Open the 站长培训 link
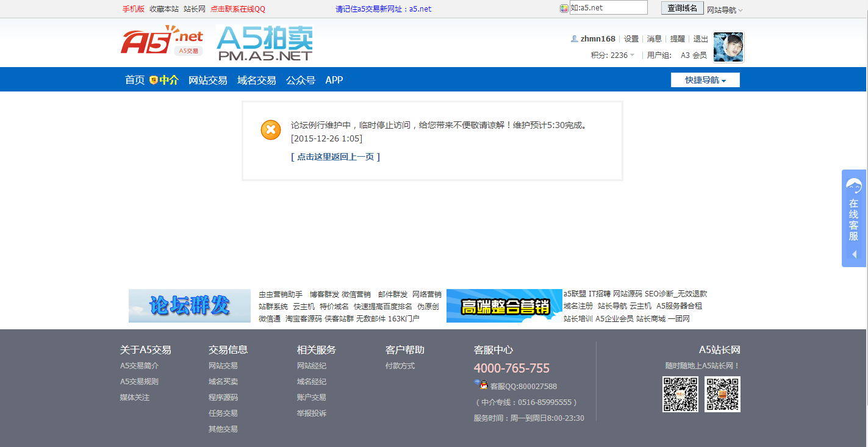This screenshot has height=447, width=868. [578, 318]
